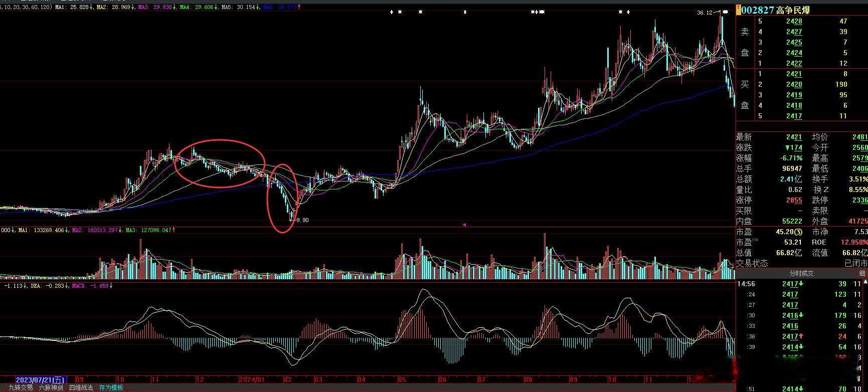
Task: Click the stock name 高争民爆
Action: pyautogui.click(x=793, y=10)
